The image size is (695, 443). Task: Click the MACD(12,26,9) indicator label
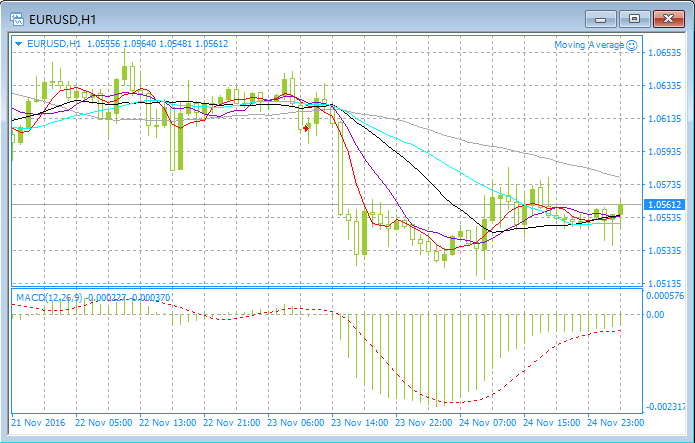[x=49, y=298]
